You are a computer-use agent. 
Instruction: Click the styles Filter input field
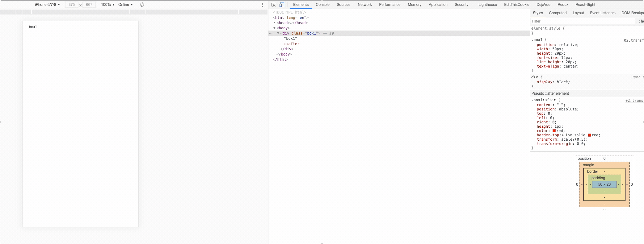[x=582, y=21]
